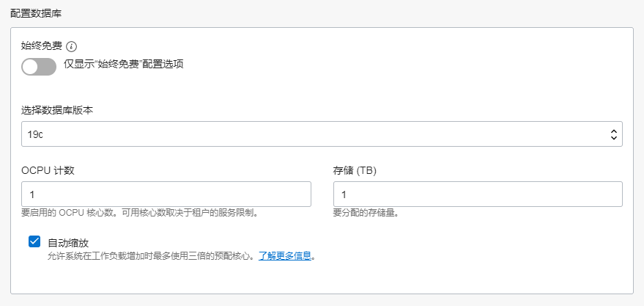This screenshot has width=644, height=306.
Task: Click the value 1 in the OCPU field
Action: tap(33, 195)
